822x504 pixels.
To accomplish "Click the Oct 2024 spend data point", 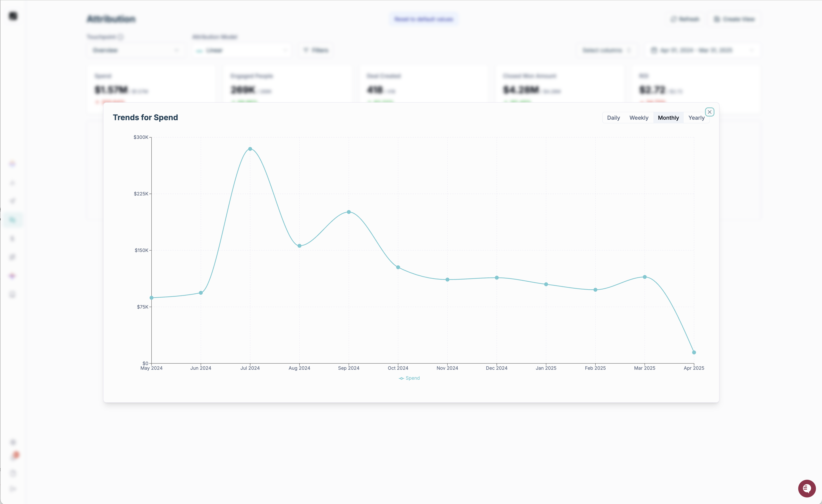I will (x=398, y=267).
